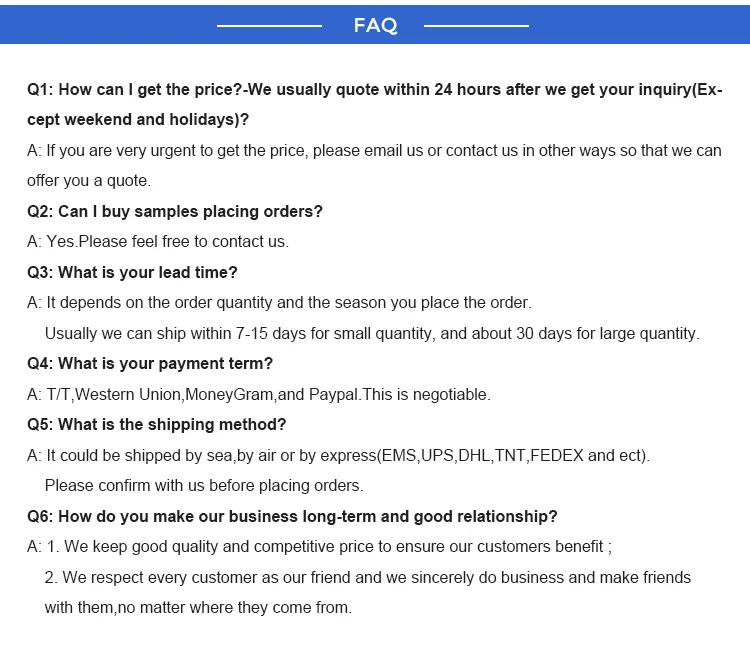Select the Q6 question about long-term business relationship
This screenshot has height=647, width=750.
point(292,516)
